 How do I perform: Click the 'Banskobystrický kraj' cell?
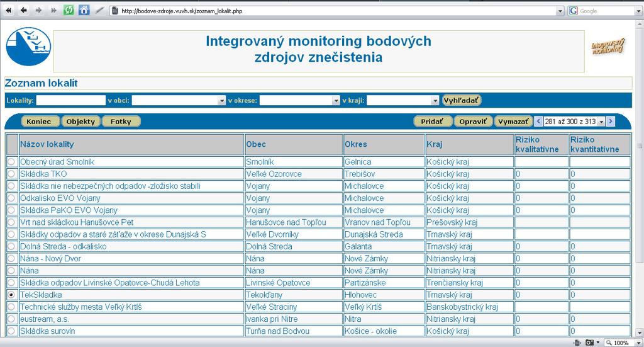(469, 307)
